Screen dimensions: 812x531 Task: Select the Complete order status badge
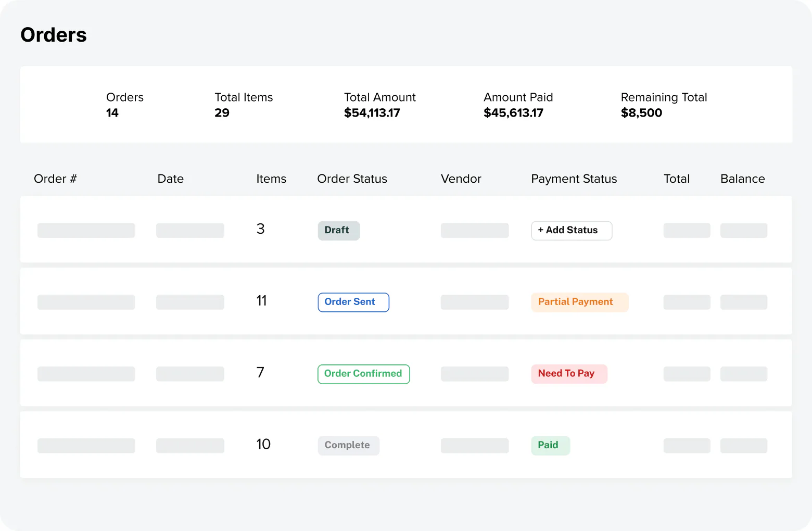(x=349, y=446)
